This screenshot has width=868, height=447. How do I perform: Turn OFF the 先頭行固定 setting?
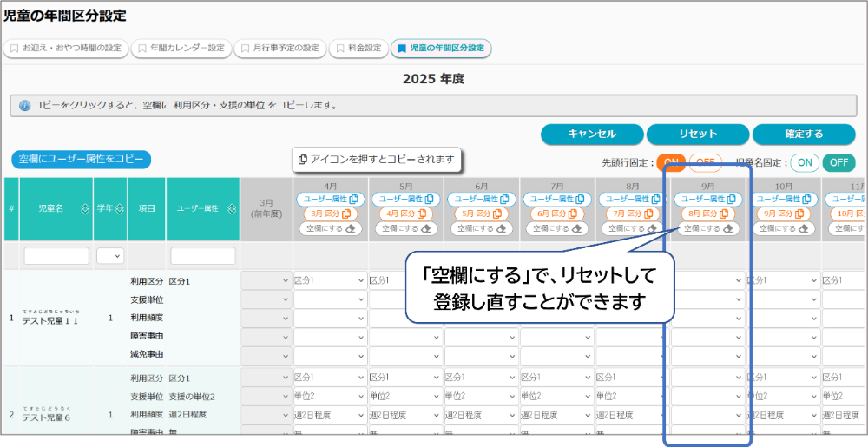point(705,162)
